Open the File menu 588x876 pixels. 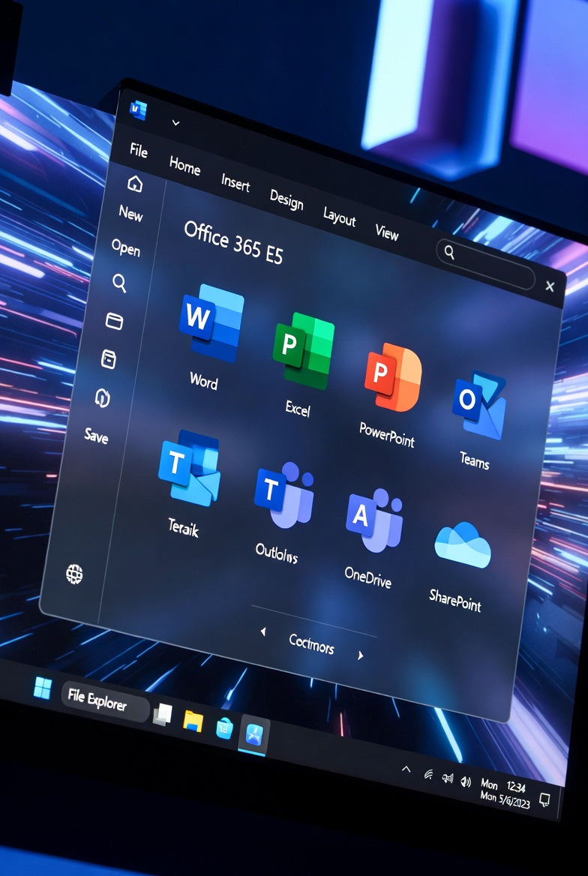[x=139, y=150]
